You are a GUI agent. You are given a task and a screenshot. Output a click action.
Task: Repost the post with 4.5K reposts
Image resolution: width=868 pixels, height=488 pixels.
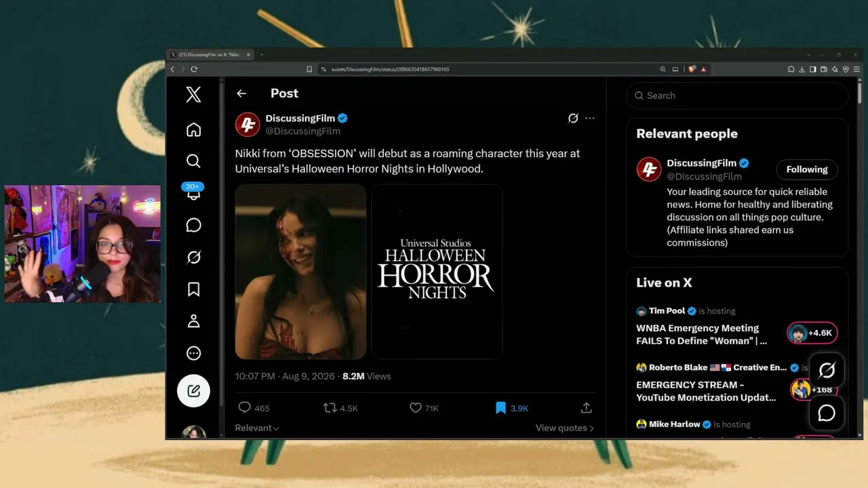click(340, 408)
